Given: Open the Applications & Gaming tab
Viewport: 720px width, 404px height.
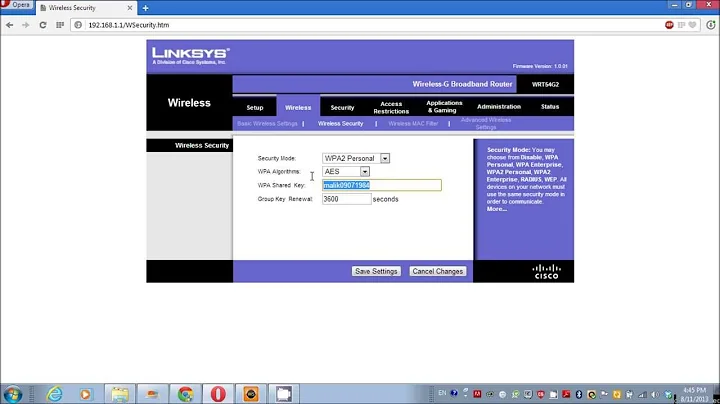Looking at the screenshot, I should [x=444, y=107].
